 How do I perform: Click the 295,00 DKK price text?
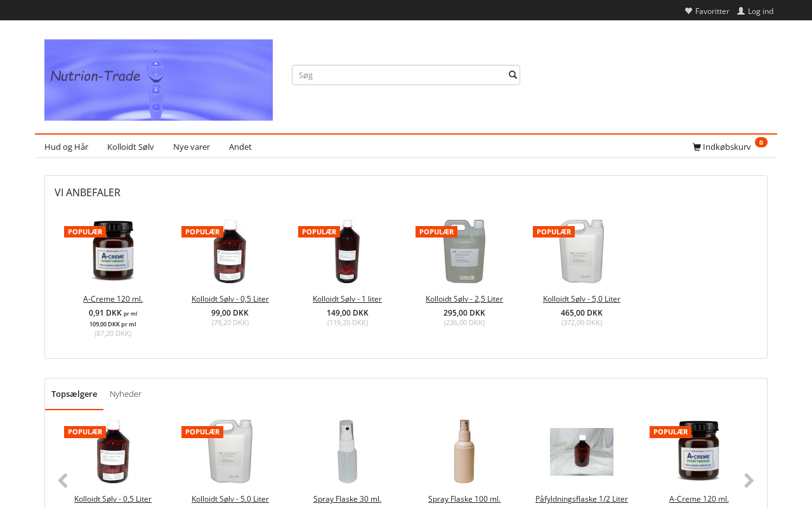464,313
